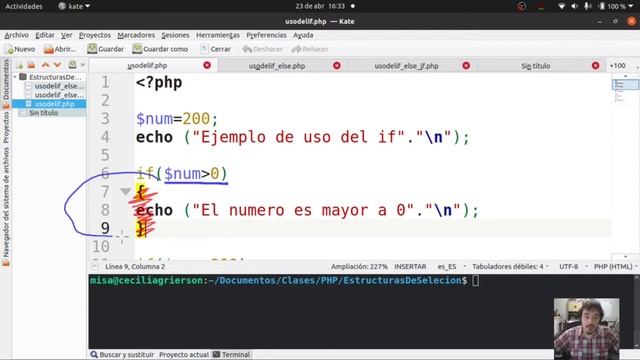
Task: Toggle the Terminal panel button
Action: [231, 355]
